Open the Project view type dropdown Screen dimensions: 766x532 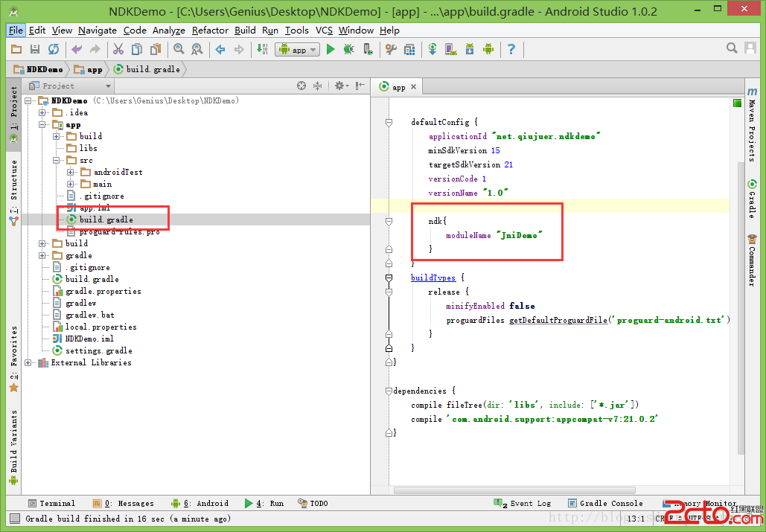[x=70, y=86]
